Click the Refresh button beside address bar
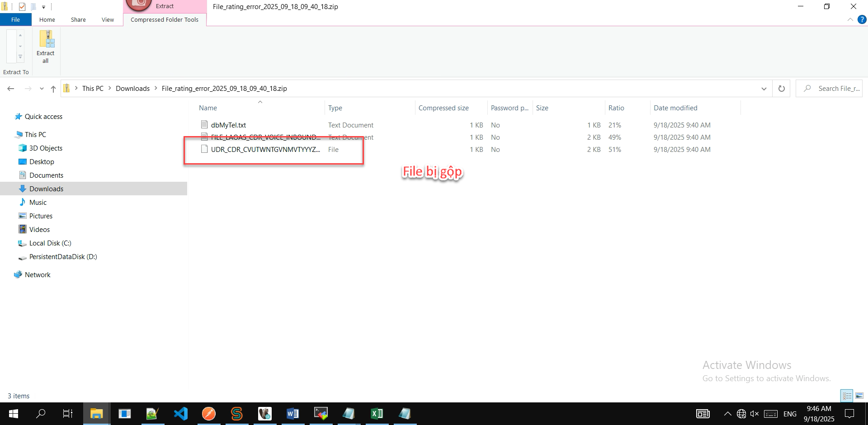The image size is (868, 425). [x=781, y=89]
